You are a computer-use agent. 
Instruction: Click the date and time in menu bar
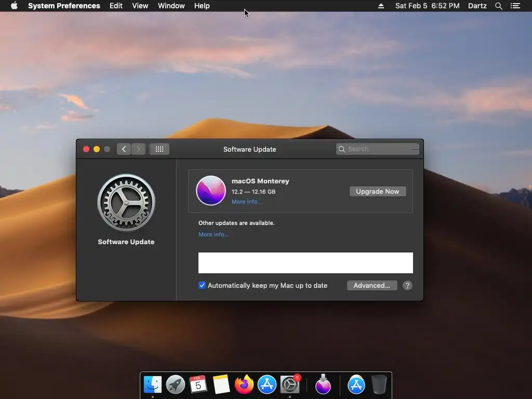pos(427,6)
